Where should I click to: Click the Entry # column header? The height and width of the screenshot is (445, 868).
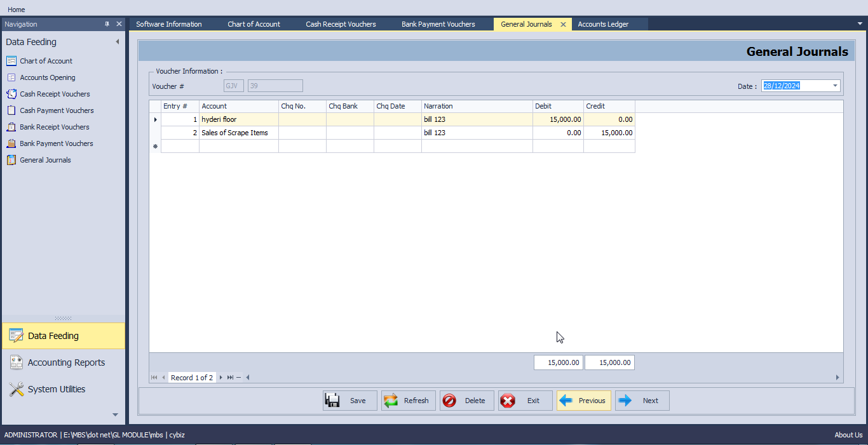[x=180, y=106]
